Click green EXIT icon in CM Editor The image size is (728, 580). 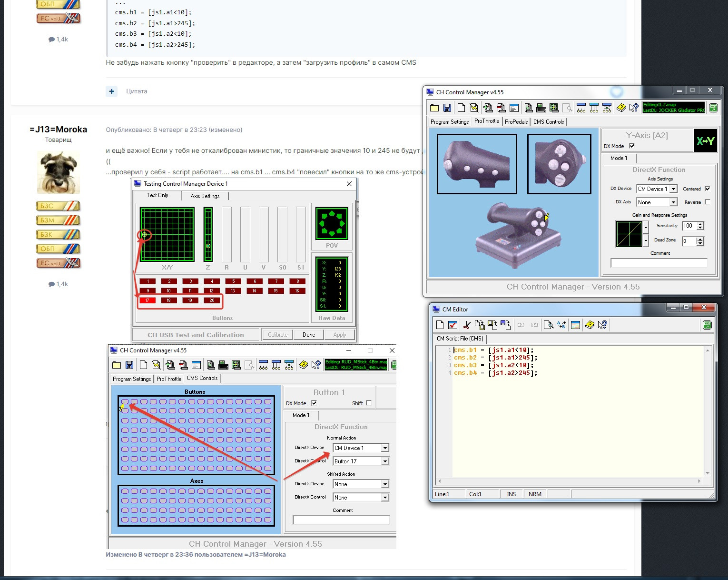[x=707, y=325]
